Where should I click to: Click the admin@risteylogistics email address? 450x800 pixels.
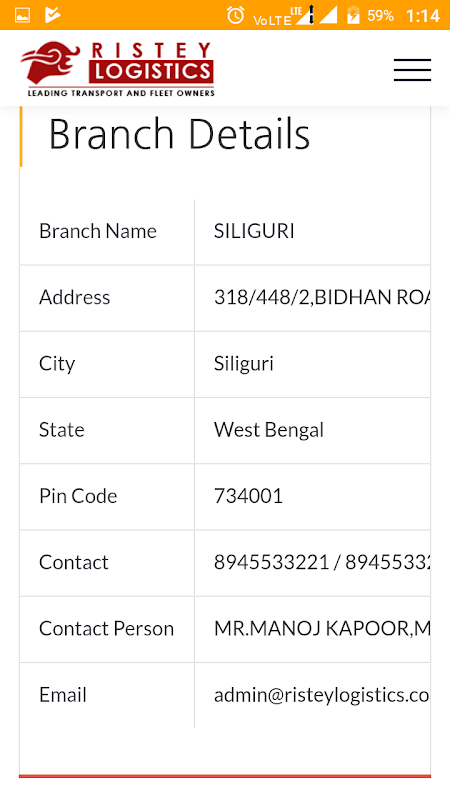click(x=321, y=695)
